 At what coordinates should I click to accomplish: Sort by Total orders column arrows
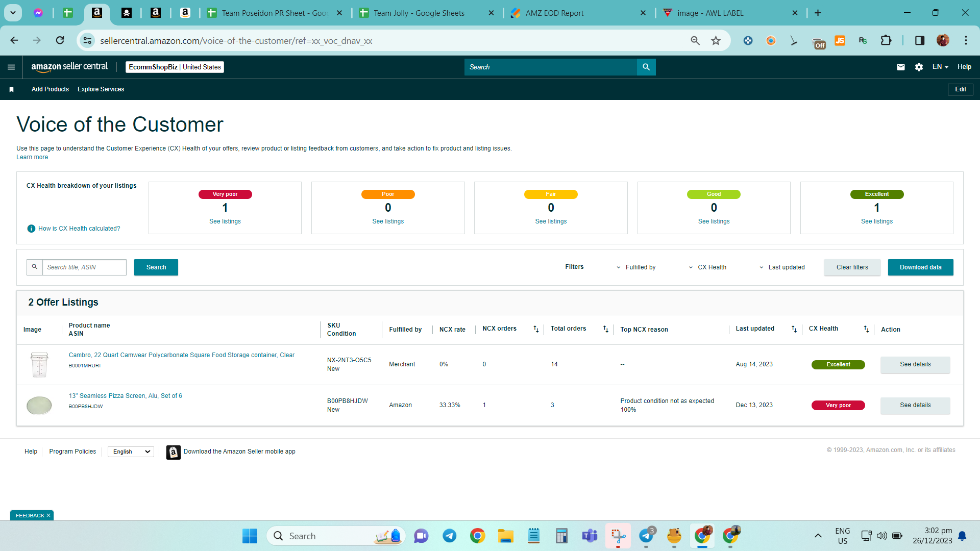pyautogui.click(x=606, y=329)
